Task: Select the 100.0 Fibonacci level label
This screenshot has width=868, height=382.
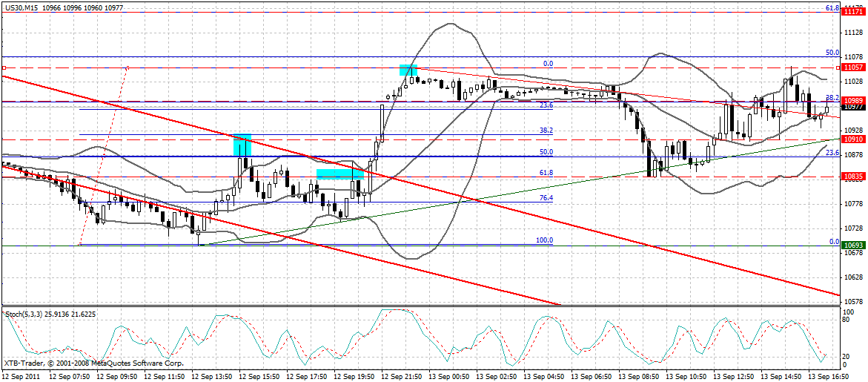Action: tap(545, 240)
